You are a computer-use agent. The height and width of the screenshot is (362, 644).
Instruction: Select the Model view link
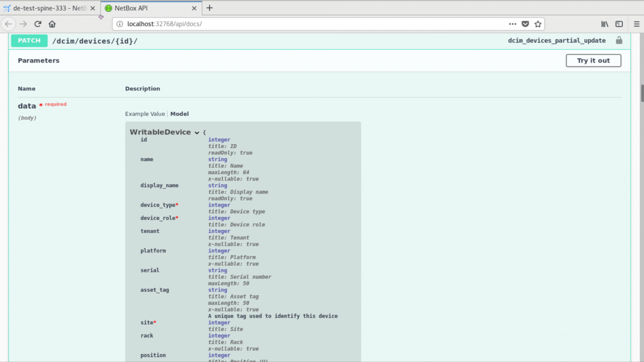[179, 114]
